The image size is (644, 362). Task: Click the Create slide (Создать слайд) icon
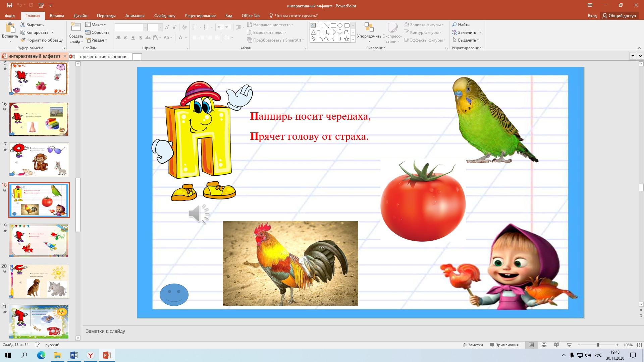click(76, 27)
